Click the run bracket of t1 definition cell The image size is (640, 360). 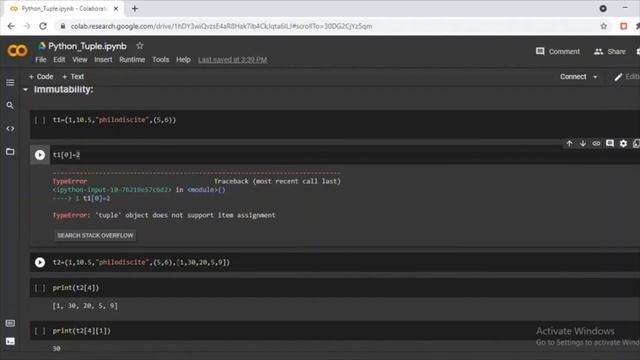40,120
